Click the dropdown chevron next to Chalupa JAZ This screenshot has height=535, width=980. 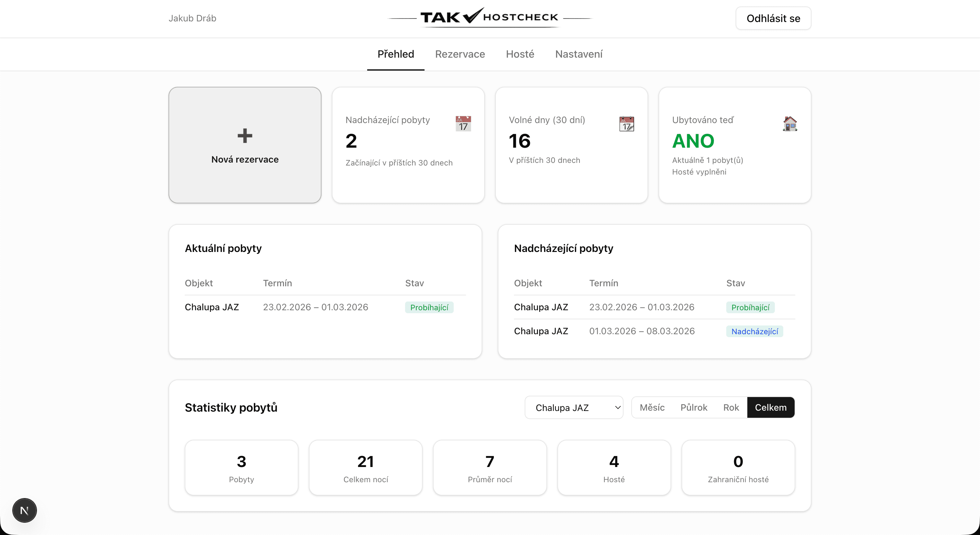click(617, 407)
